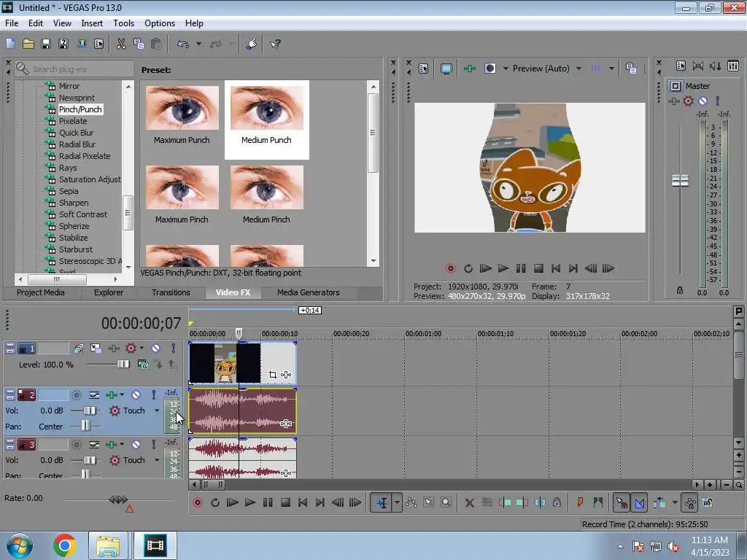Solo audio track 2
Image resolution: width=747 pixels, height=560 pixels.
tap(153, 394)
